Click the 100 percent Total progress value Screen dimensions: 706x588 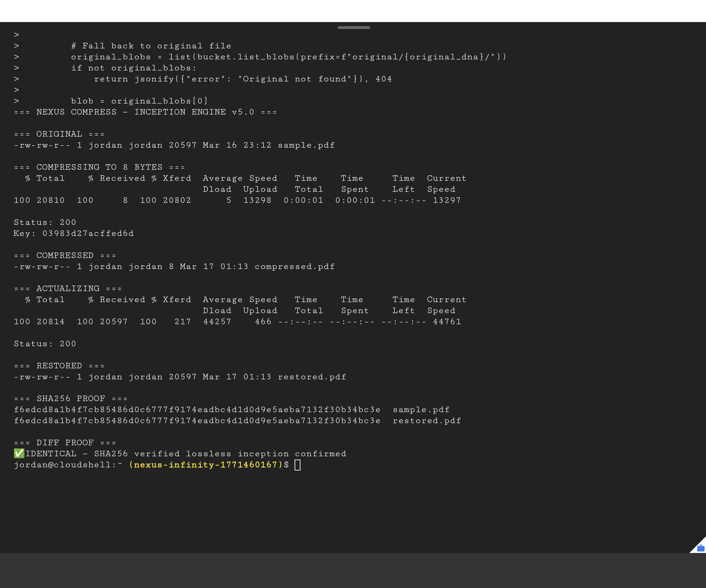pyautogui.click(x=22, y=200)
